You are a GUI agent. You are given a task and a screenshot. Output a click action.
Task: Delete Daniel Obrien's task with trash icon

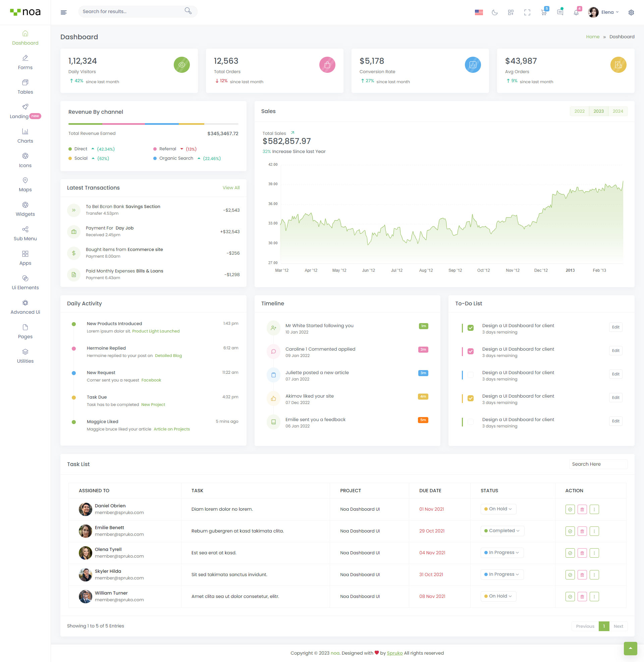tap(582, 509)
